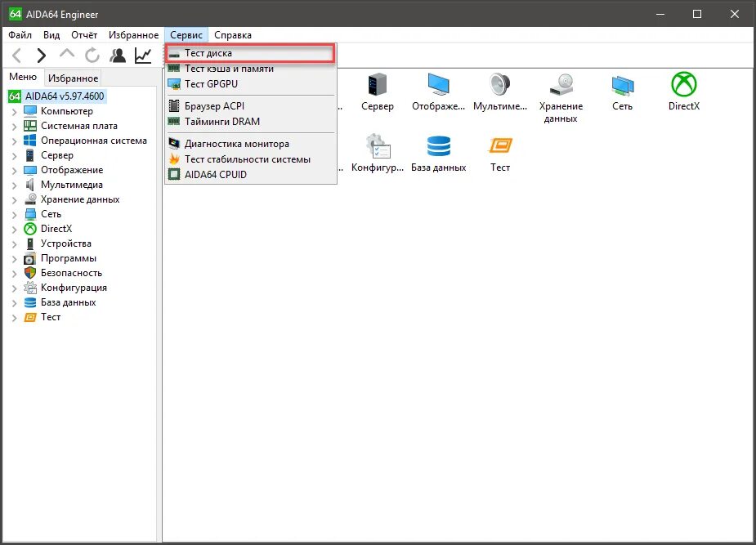The height and width of the screenshot is (545, 756).
Task: Select Программы text in the sidebar tree
Action: pyautogui.click(x=69, y=258)
